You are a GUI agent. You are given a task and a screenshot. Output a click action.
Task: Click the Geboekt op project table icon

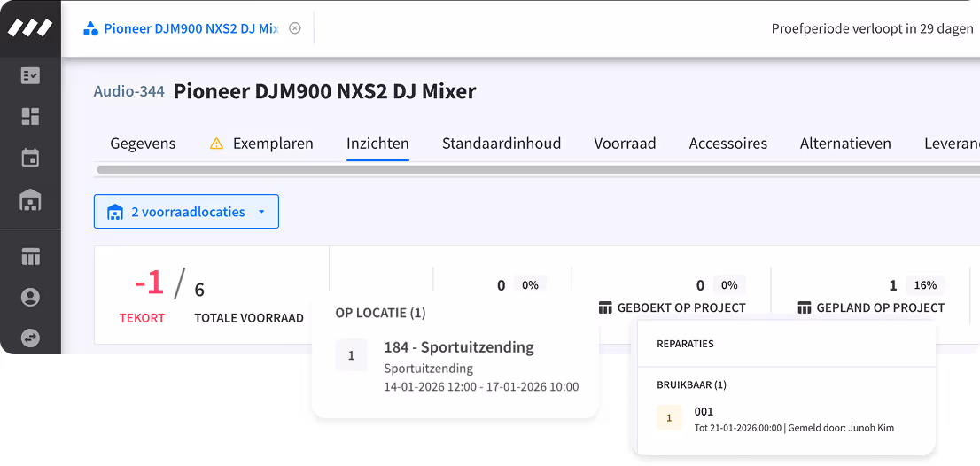[x=605, y=307]
